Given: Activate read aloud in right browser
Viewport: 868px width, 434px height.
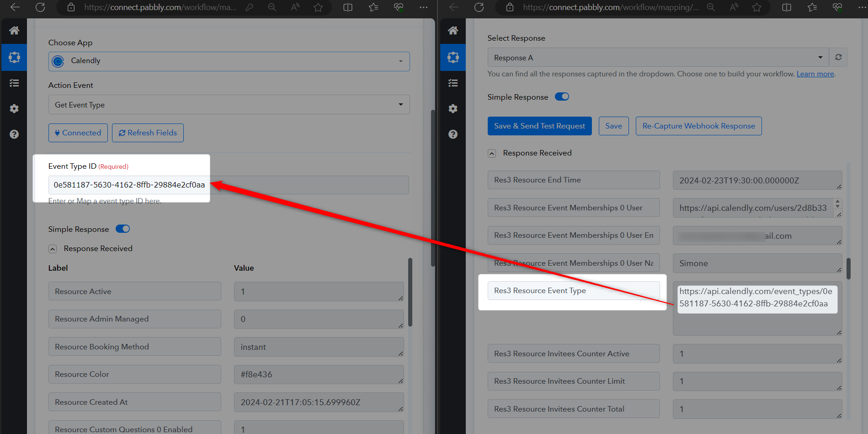Looking at the screenshot, I should click(734, 7).
